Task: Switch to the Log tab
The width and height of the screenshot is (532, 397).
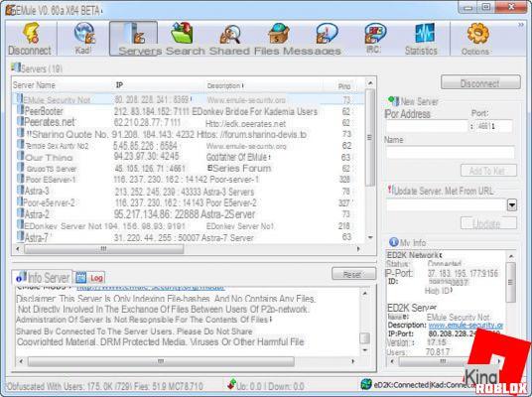Action: (x=89, y=278)
